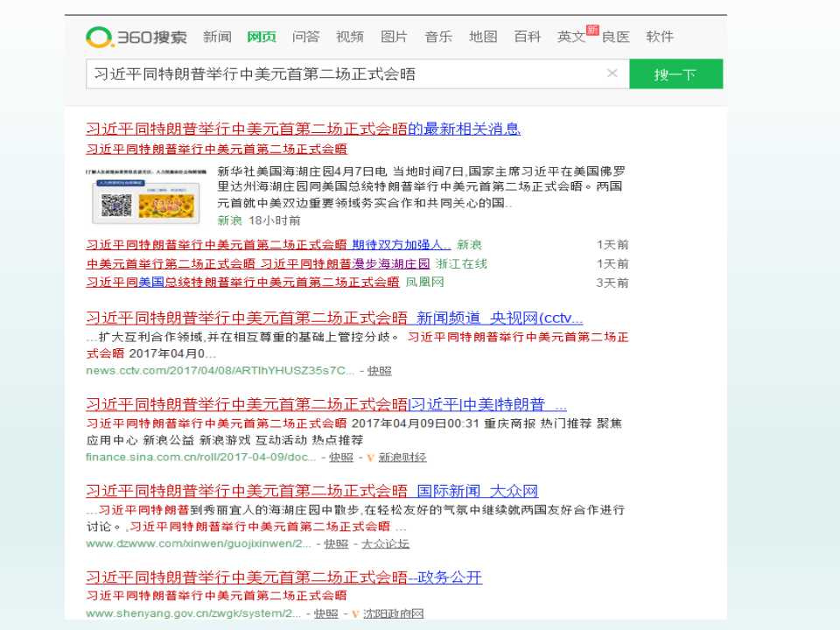Image resolution: width=840 pixels, height=630 pixels.
Task: Open the 习近平|中美|特朗普 result title
Action: coord(326,404)
